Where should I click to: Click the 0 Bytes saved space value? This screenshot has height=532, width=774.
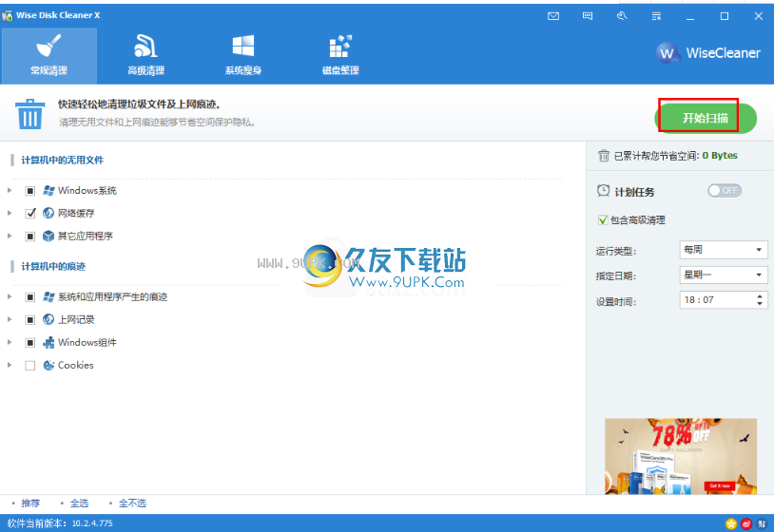click(720, 155)
